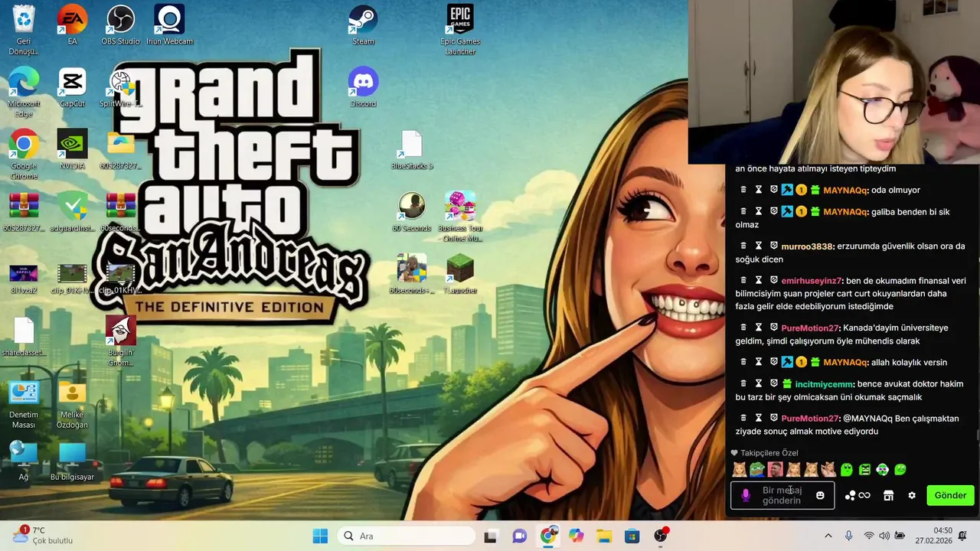Select the Melike Özdoğan user folder

[x=72, y=403]
